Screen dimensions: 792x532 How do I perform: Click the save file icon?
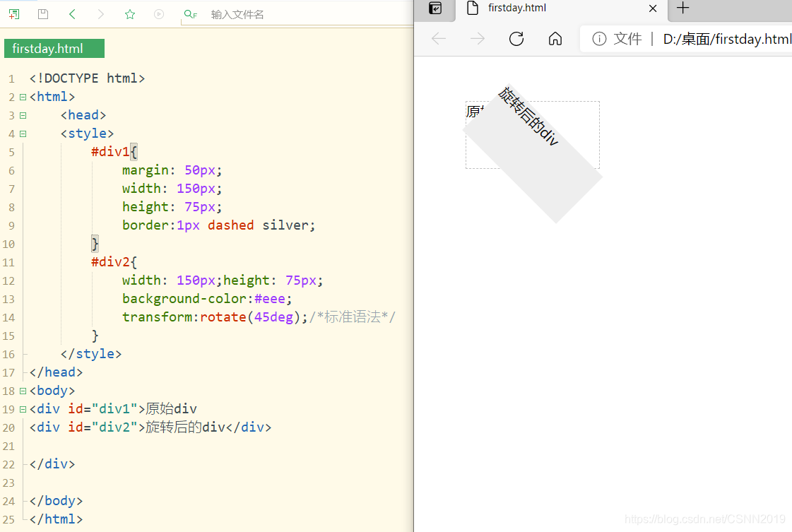[43, 14]
